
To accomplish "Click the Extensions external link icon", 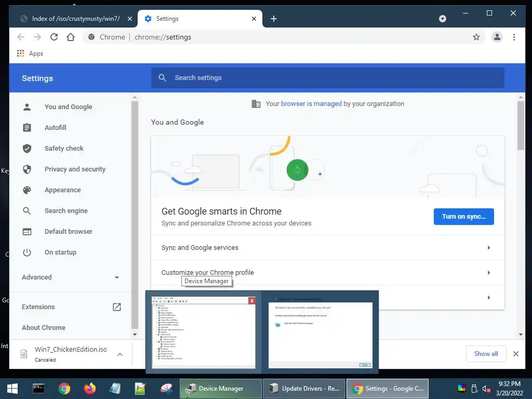I will coord(117,307).
